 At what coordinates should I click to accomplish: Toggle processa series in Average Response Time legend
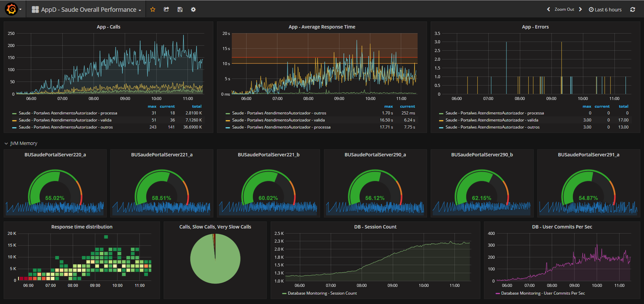281,127
